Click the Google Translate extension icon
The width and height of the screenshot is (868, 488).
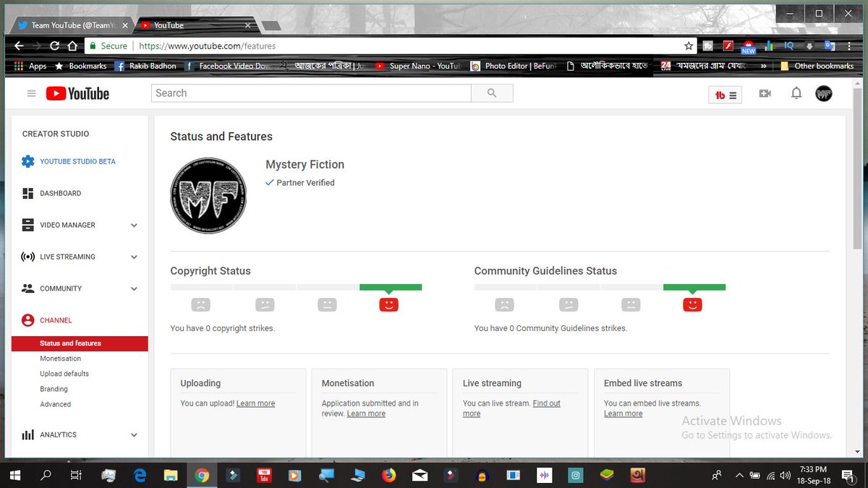tap(829, 46)
